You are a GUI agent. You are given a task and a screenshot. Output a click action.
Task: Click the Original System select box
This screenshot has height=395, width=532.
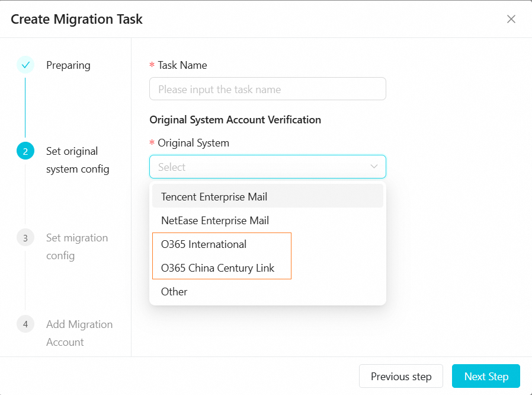click(261, 167)
